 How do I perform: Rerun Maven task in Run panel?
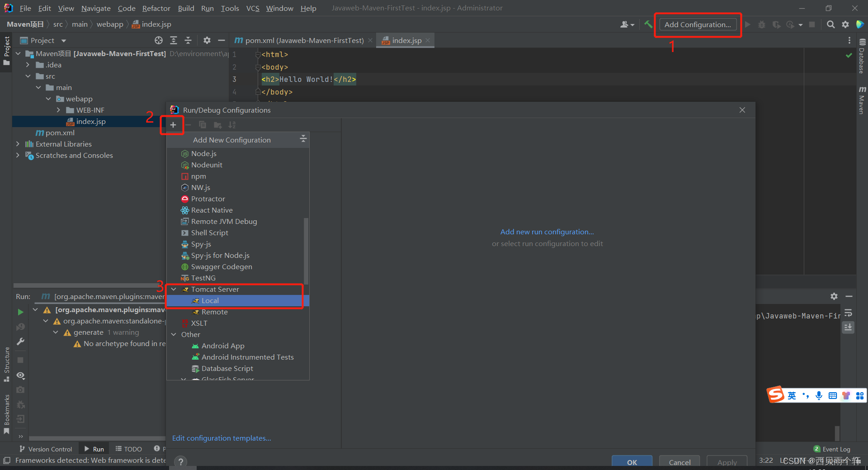(x=20, y=312)
